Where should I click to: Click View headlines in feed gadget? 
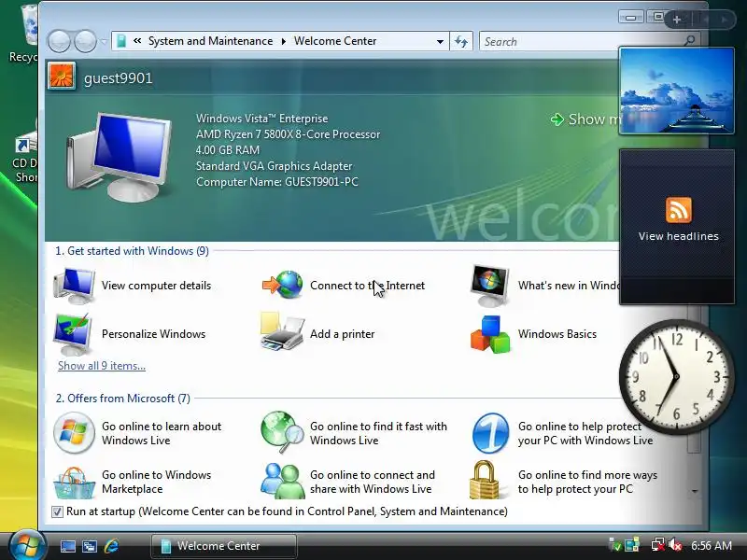pyautogui.click(x=679, y=236)
